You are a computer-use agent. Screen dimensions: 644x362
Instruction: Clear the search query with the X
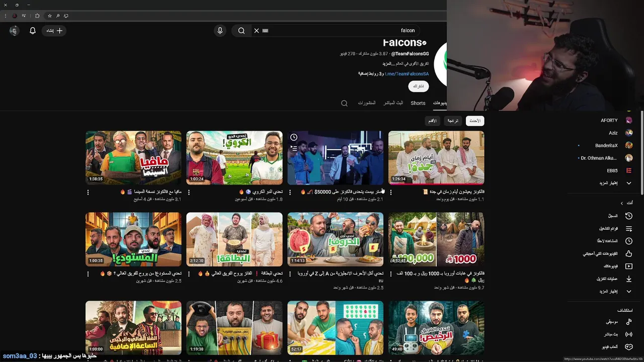[256, 31]
